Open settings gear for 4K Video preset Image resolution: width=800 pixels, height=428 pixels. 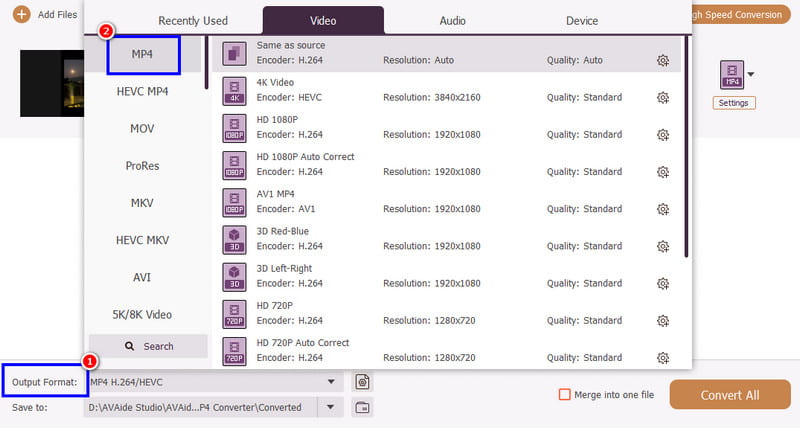[x=662, y=98]
